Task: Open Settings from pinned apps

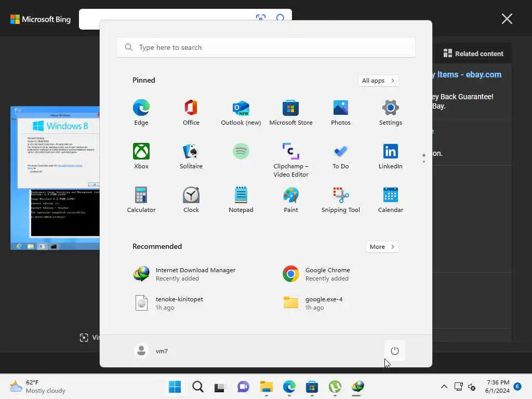Action: 391,113
